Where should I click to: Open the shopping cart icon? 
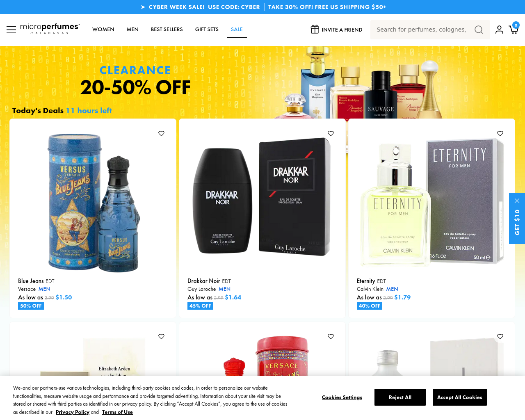(514, 29)
